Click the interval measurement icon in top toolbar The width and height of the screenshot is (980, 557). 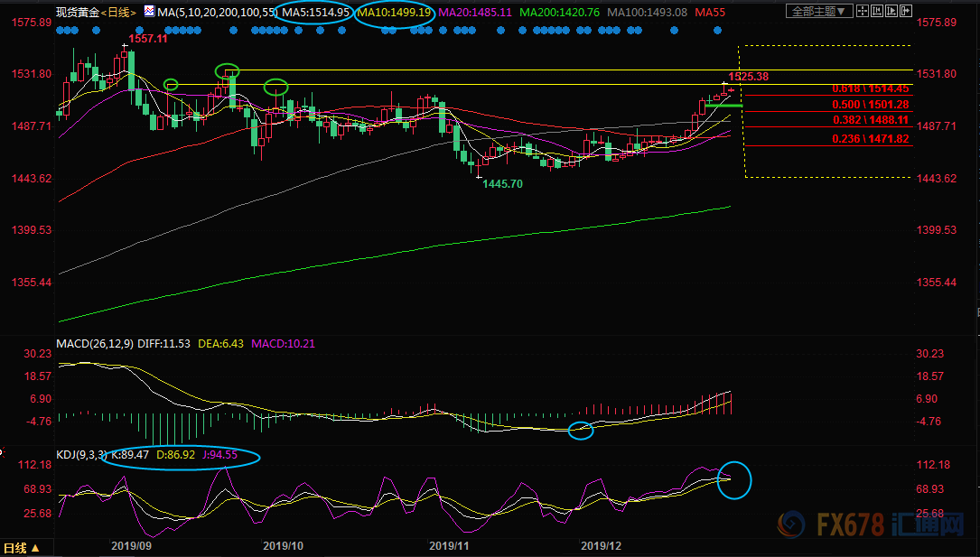[x=877, y=11]
